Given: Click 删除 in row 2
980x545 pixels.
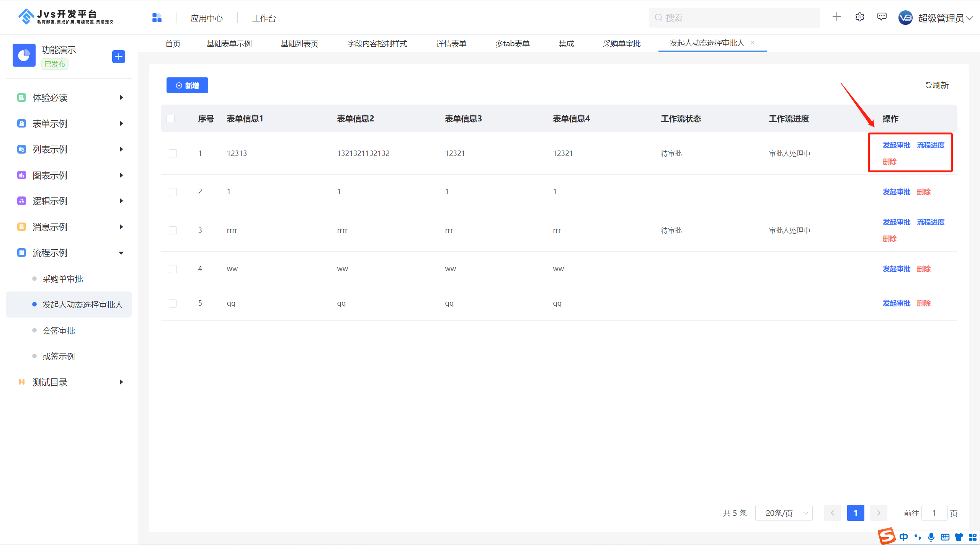Looking at the screenshot, I should 924,192.
